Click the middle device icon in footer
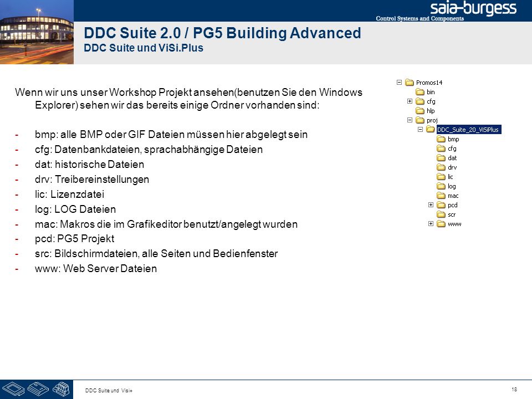The height and width of the screenshot is (399, 532). point(38,389)
